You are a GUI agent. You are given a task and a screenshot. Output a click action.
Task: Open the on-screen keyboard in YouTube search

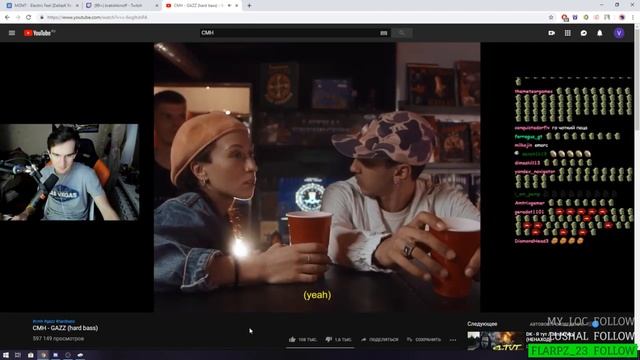[383, 33]
